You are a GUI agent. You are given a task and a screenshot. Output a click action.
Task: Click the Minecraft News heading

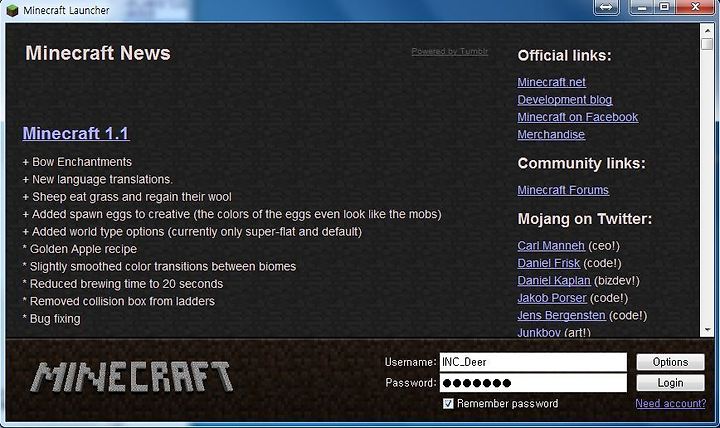pos(98,53)
